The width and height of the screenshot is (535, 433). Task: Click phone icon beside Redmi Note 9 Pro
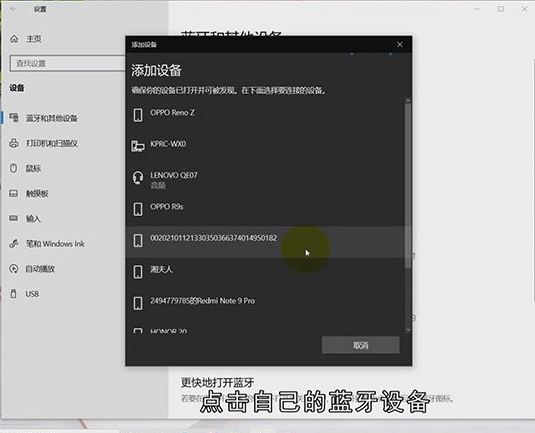138,303
